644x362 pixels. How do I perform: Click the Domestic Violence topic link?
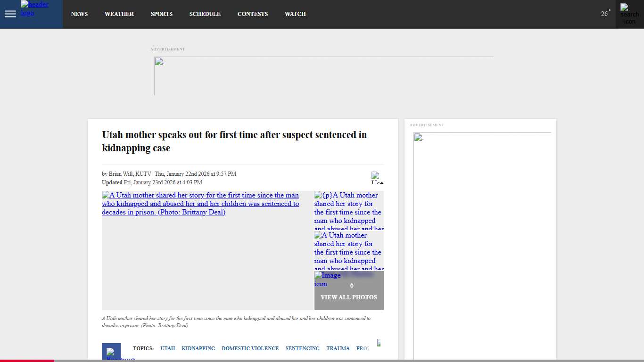[x=250, y=348]
